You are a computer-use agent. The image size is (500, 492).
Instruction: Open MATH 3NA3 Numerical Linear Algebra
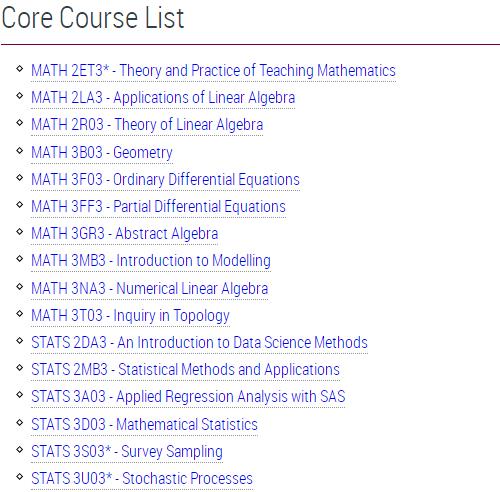(x=149, y=289)
